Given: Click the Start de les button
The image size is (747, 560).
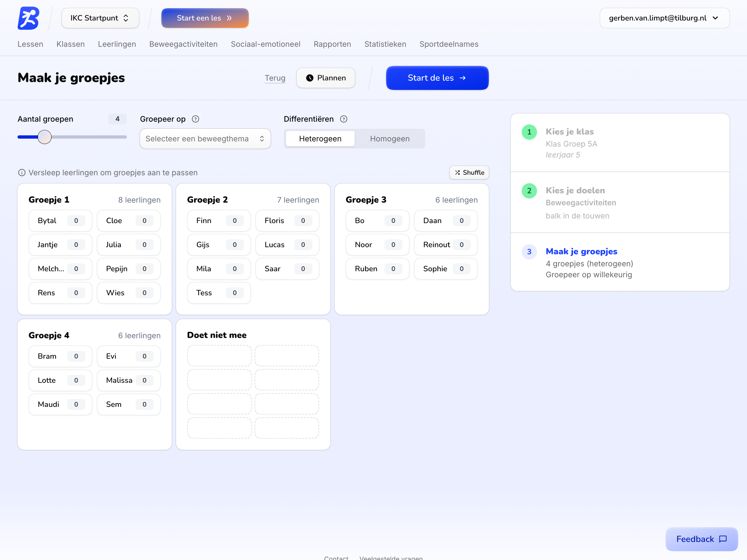Looking at the screenshot, I should point(437,78).
